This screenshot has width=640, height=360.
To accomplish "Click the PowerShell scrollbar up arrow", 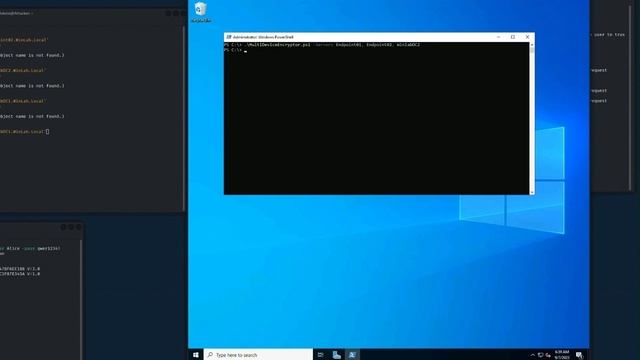I will 532,45.
